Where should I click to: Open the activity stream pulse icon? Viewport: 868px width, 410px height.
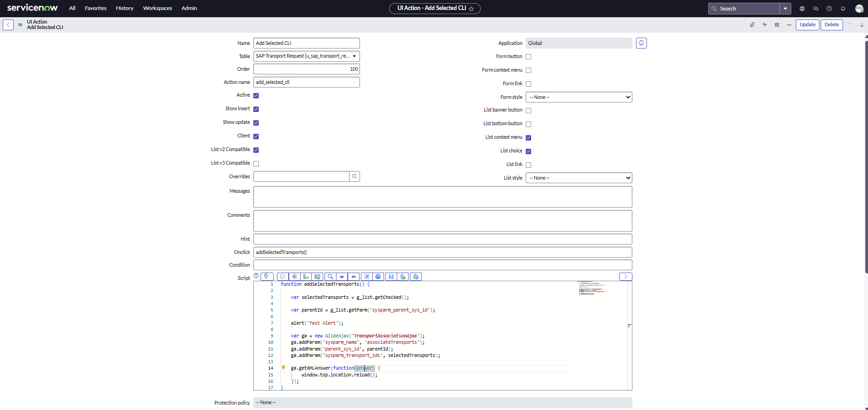click(x=764, y=25)
